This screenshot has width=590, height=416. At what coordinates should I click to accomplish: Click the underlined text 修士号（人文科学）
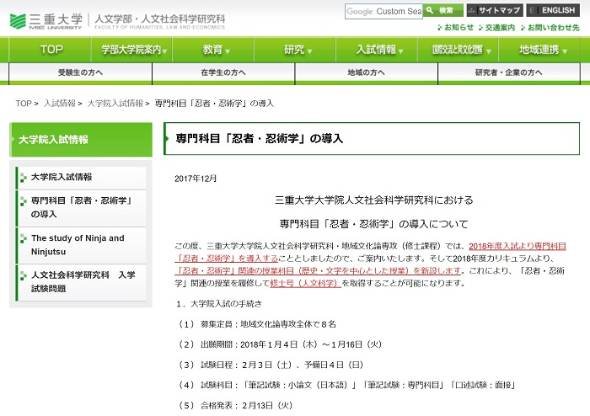pos(305,283)
